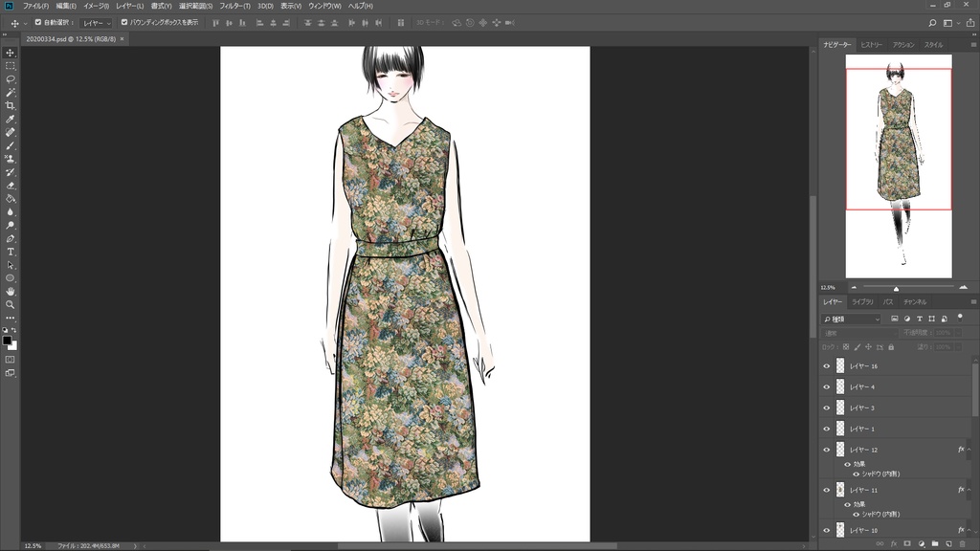This screenshot has height=551, width=980.
Task: Click the delete layer trash icon
Action: coord(962,543)
